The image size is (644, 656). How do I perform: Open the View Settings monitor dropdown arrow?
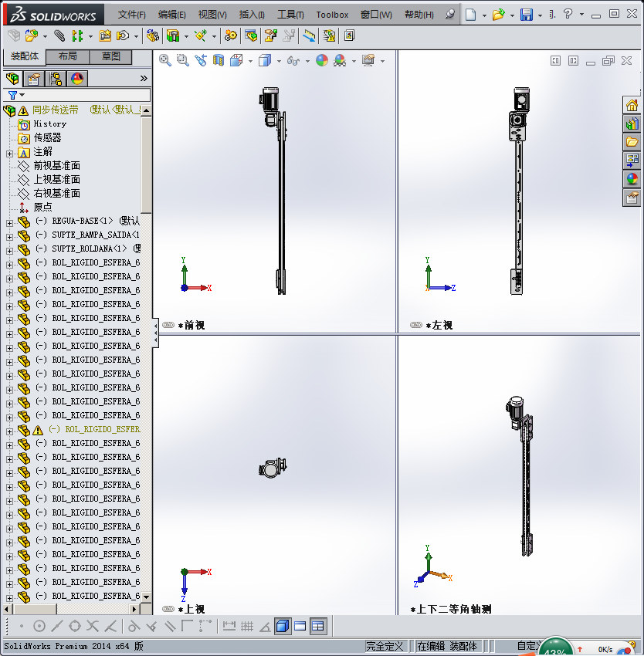tap(382, 61)
